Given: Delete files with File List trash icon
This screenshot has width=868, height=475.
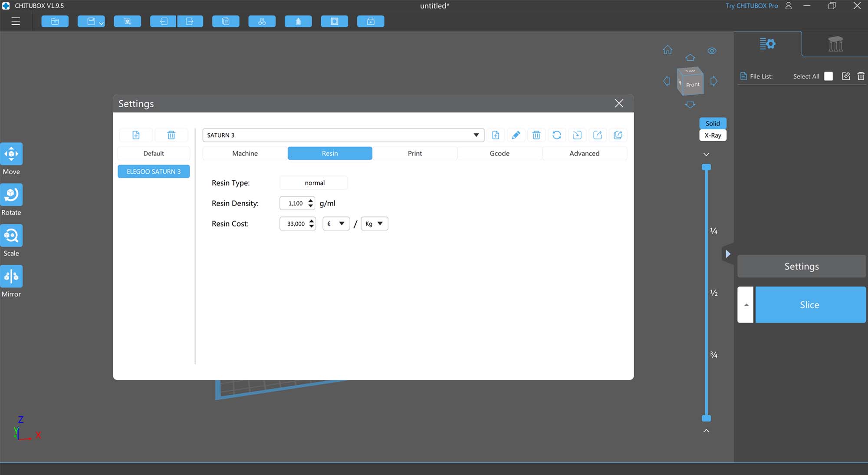Looking at the screenshot, I should click(x=861, y=76).
